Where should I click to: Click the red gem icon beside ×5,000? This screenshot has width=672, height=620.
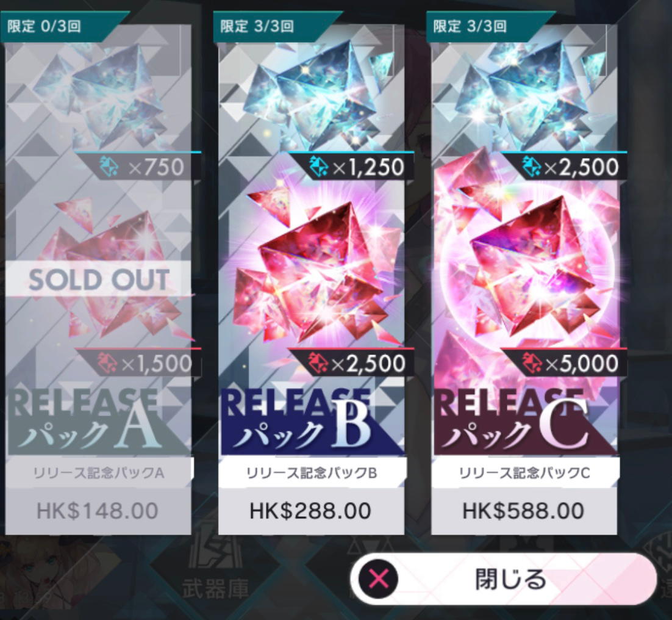coord(532,363)
